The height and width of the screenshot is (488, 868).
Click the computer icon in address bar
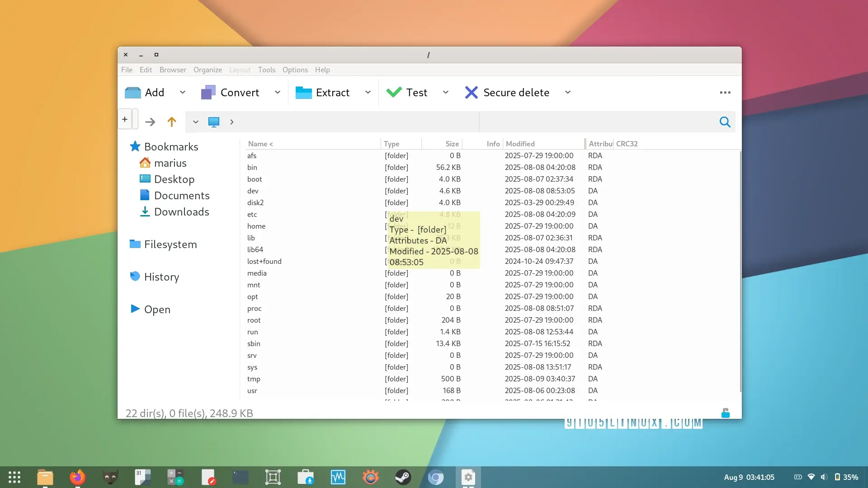pyautogui.click(x=214, y=122)
